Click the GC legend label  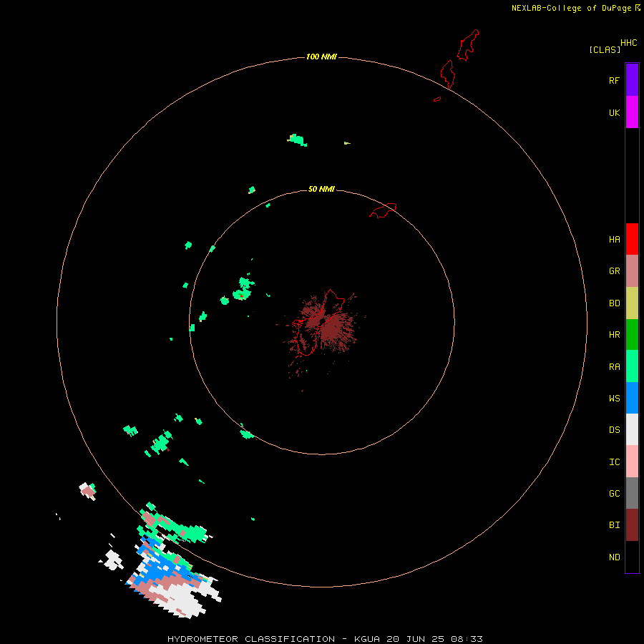[614, 494]
